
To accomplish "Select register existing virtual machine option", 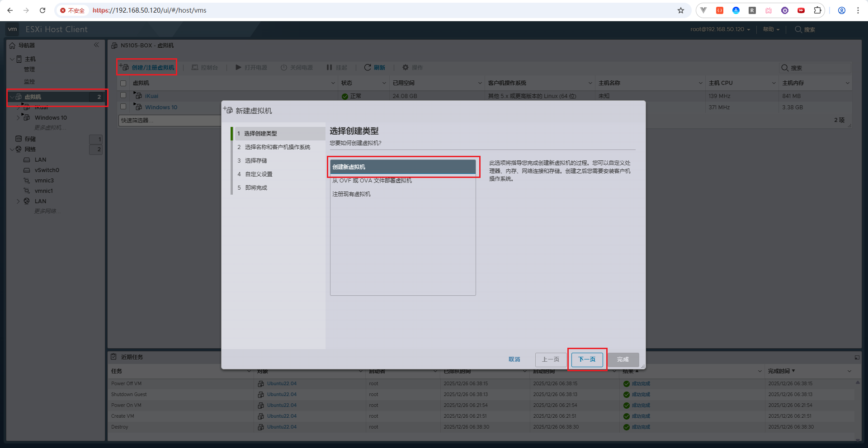I will click(x=351, y=194).
